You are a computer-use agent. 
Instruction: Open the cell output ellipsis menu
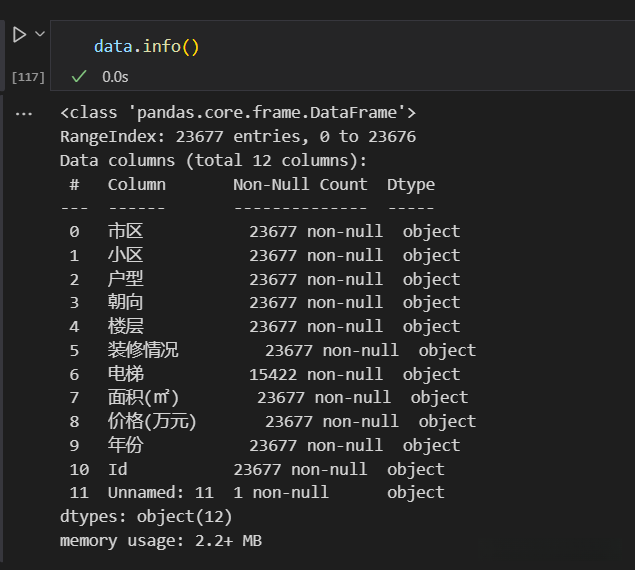[x=25, y=114]
